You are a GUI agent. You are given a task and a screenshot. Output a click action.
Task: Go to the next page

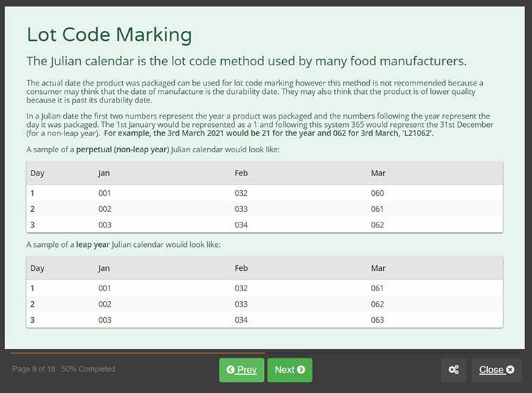(289, 370)
